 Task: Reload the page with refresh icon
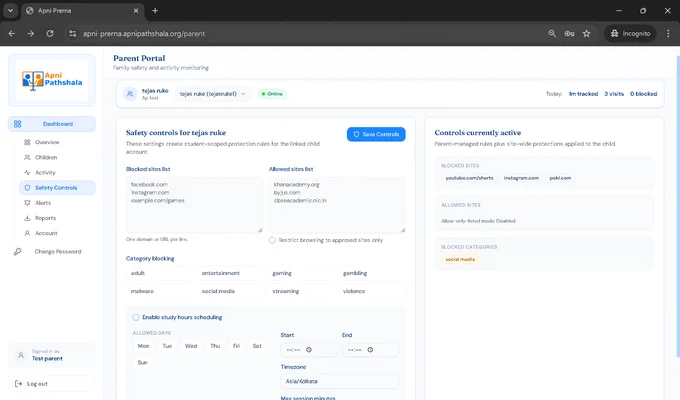(x=50, y=33)
